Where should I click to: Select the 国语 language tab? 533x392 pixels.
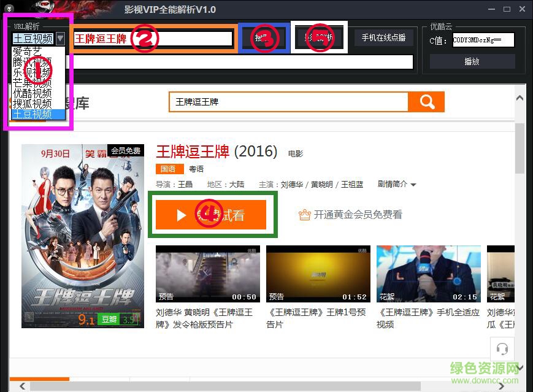click(170, 168)
